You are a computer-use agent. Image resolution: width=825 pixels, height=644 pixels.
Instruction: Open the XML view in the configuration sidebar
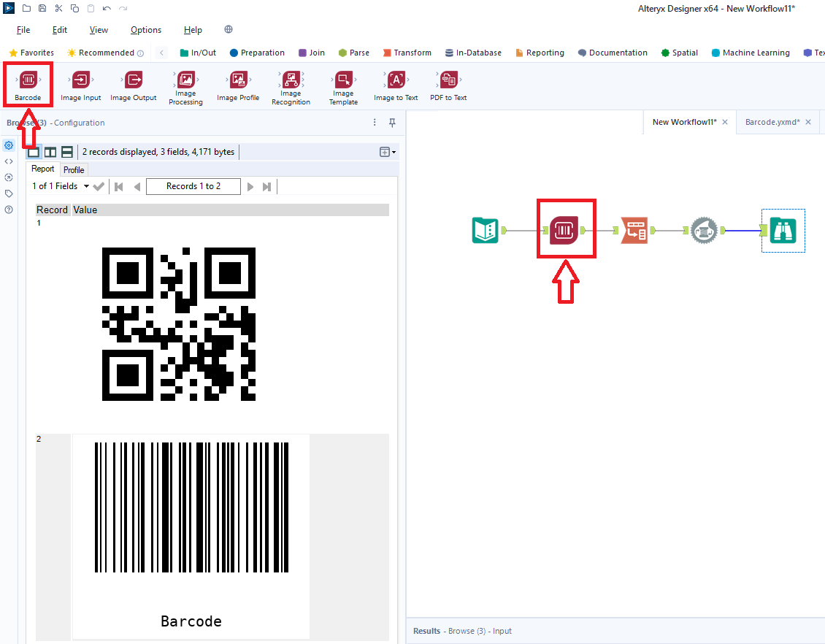click(8, 161)
